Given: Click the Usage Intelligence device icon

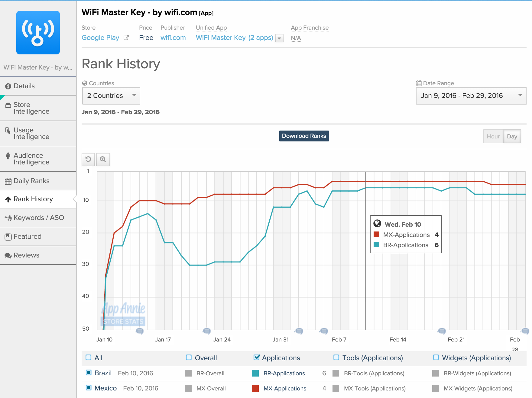Looking at the screenshot, I should coord(8,131).
